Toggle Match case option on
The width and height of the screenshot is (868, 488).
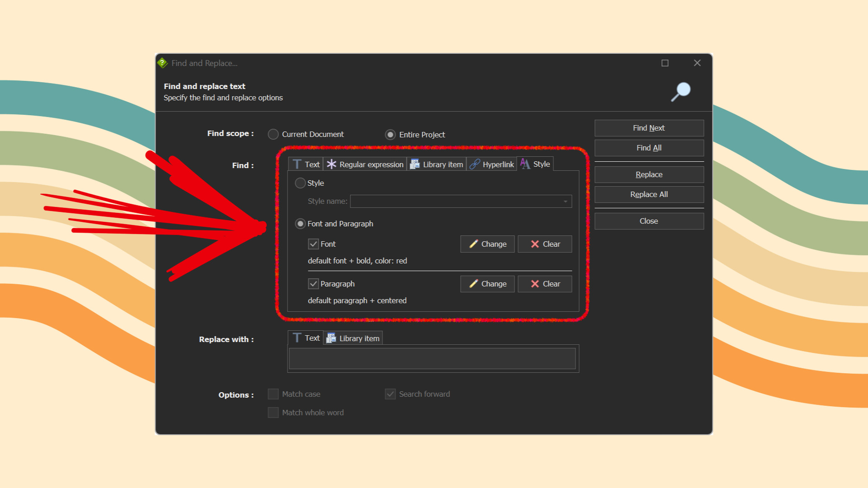tap(274, 394)
